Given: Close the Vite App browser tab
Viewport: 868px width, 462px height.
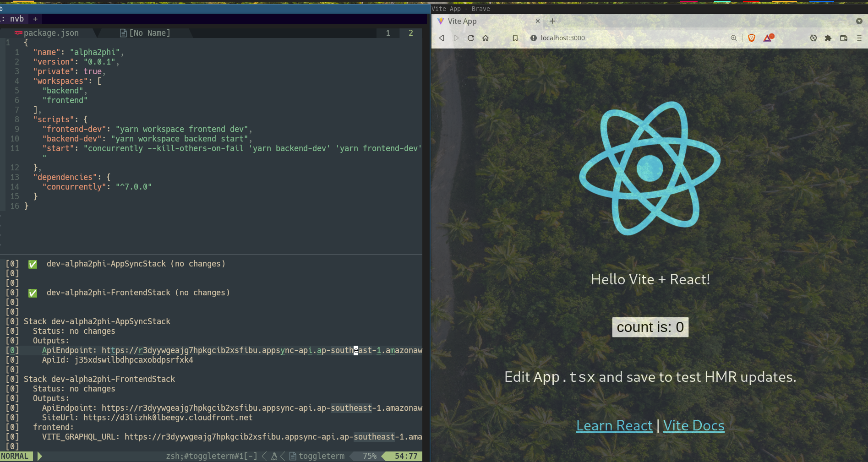Looking at the screenshot, I should (x=538, y=21).
